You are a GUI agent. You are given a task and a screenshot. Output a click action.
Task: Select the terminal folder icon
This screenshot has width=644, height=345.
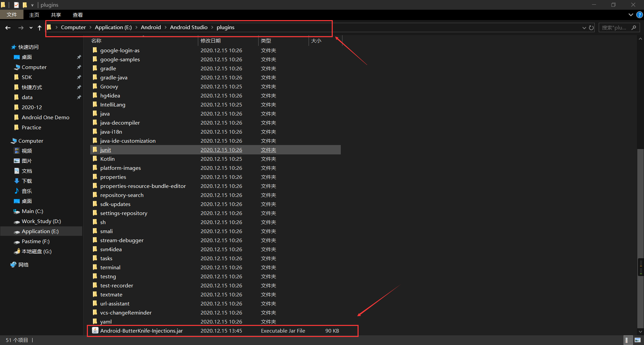95,267
